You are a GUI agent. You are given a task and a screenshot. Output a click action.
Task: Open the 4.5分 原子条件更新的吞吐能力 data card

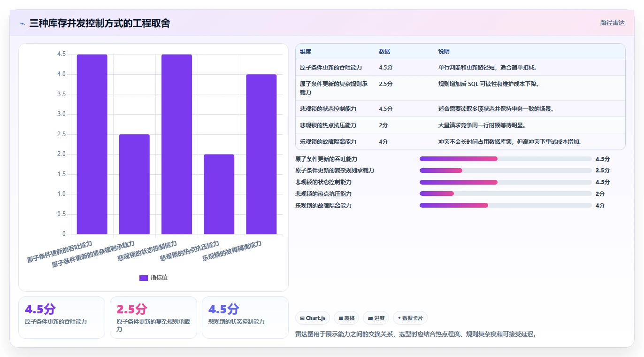[x=61, y=317]
